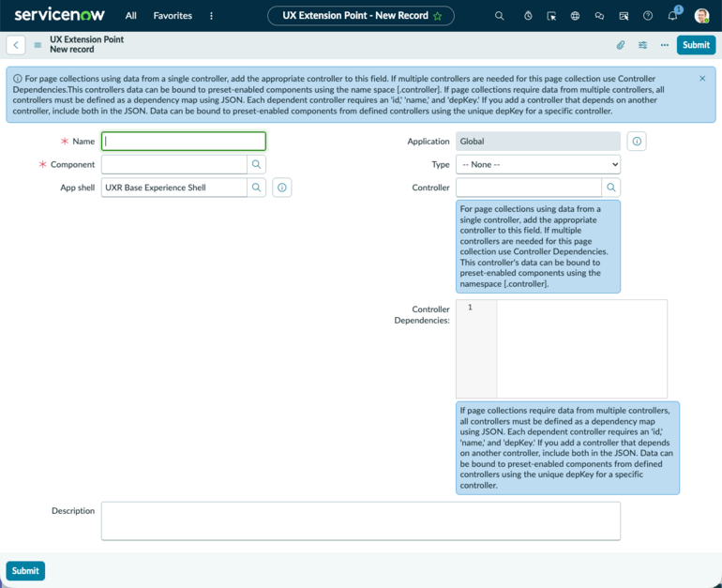
Task: Click the Application Global field
Action: [538, 142]
